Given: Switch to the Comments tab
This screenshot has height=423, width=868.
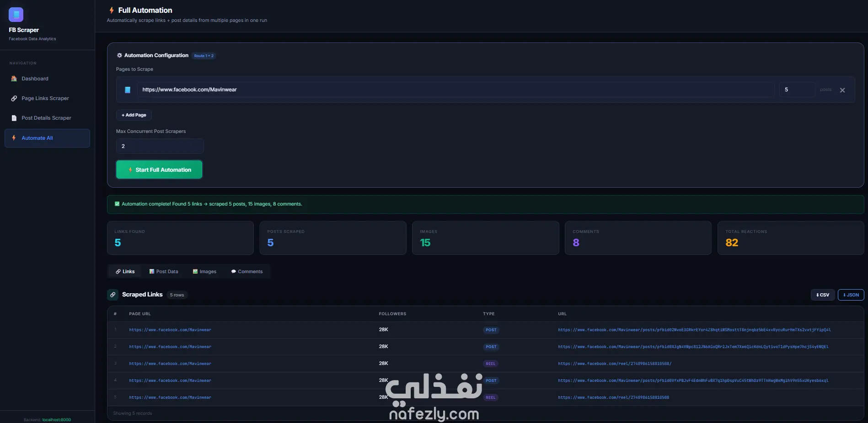Looking at the screenshot, I should click(x=247, y=271).
